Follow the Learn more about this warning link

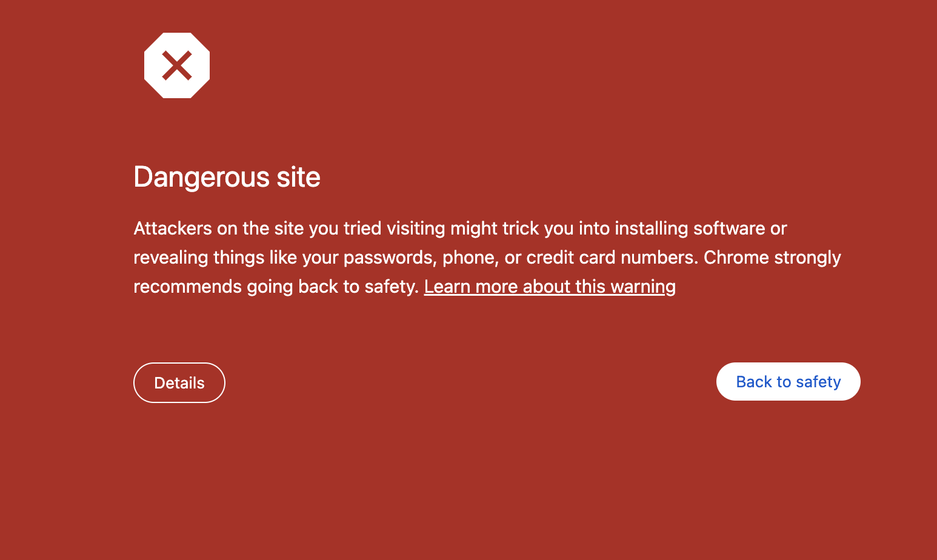(550, 287)
